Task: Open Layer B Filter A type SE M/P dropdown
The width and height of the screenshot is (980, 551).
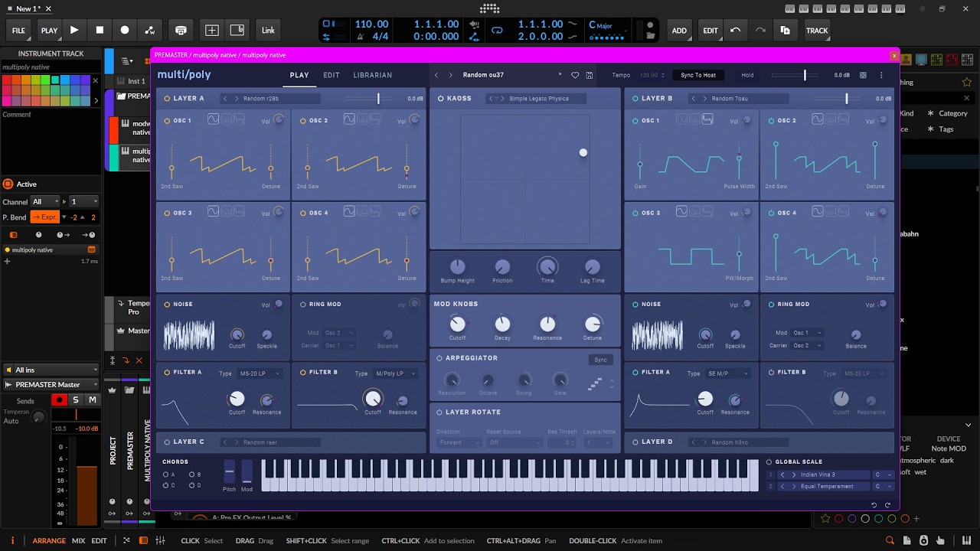Action: [x=727, y=373]
